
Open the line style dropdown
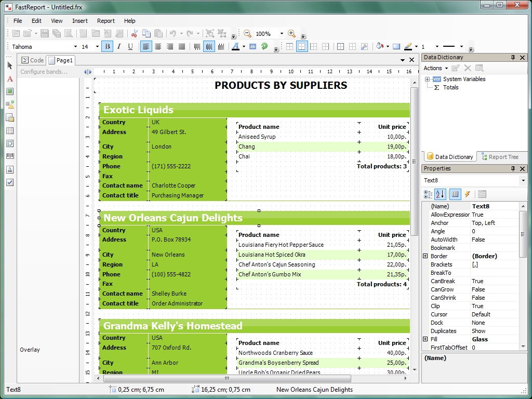point(461,46)
